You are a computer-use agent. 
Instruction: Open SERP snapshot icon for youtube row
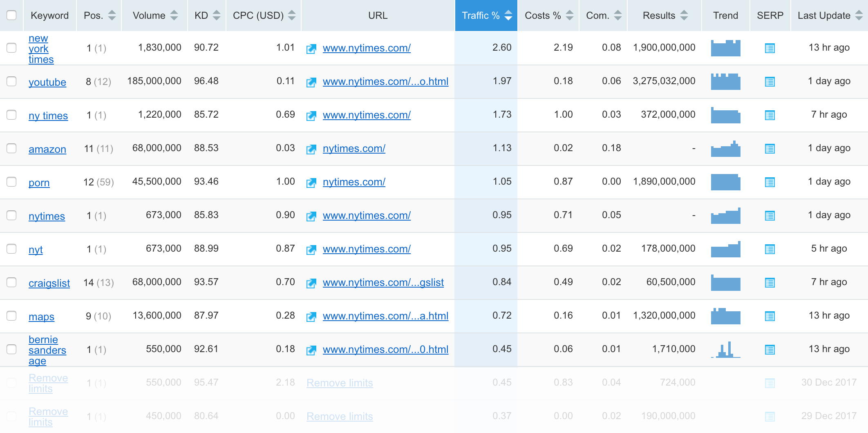tap(770, 82)
